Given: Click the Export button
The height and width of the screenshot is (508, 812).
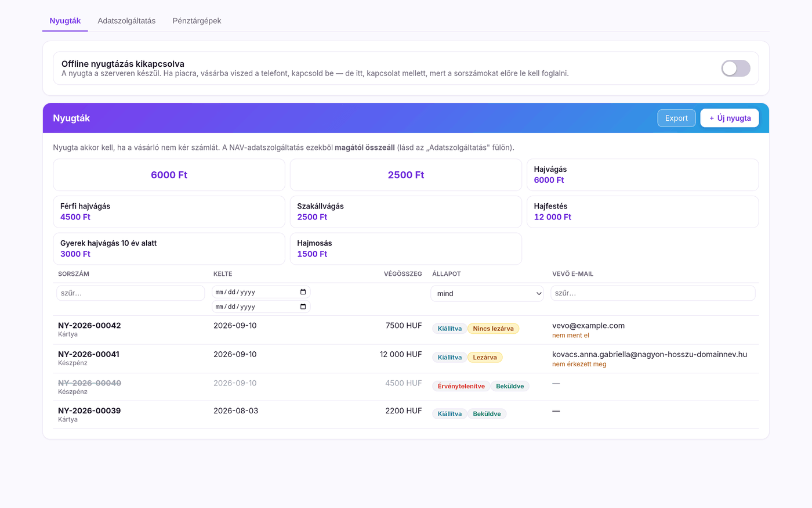Looking at the screenshot, I should tap(676, 118).
